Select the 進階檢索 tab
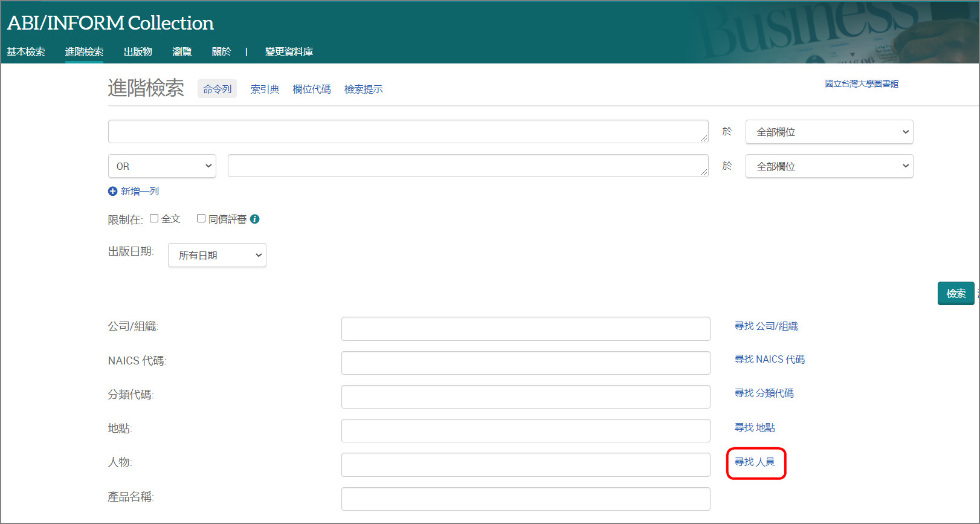This screenshot has width=980, height=524. tap(84, 52)
